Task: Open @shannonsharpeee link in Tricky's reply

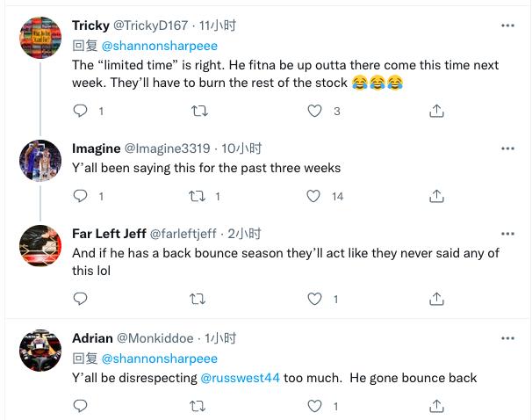Action: [159, 46]
